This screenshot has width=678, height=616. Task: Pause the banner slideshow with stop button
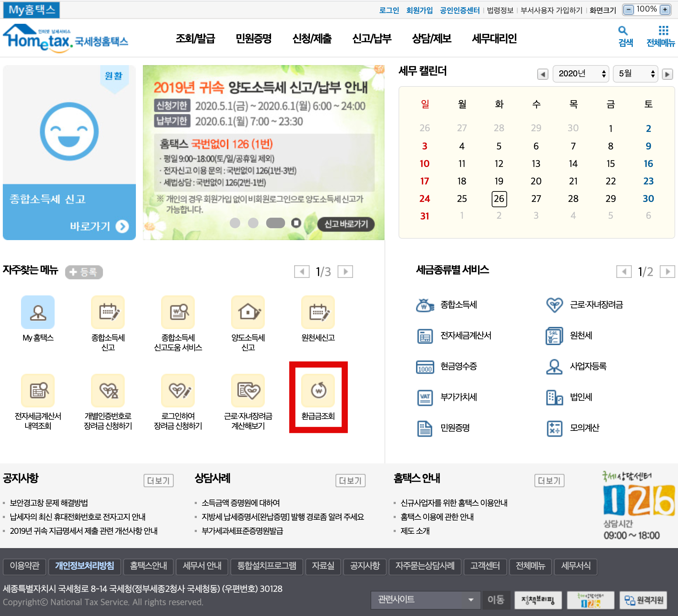(296, 223)
